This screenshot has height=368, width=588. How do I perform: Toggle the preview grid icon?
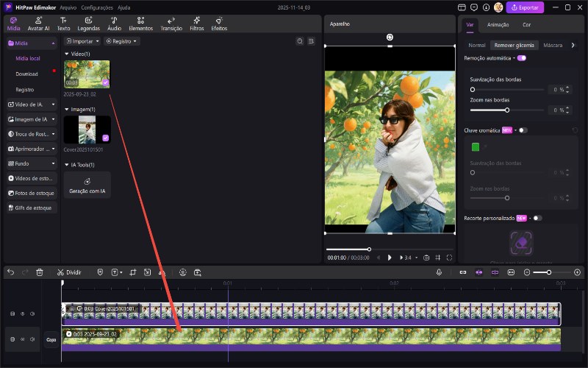pos(437,258)
